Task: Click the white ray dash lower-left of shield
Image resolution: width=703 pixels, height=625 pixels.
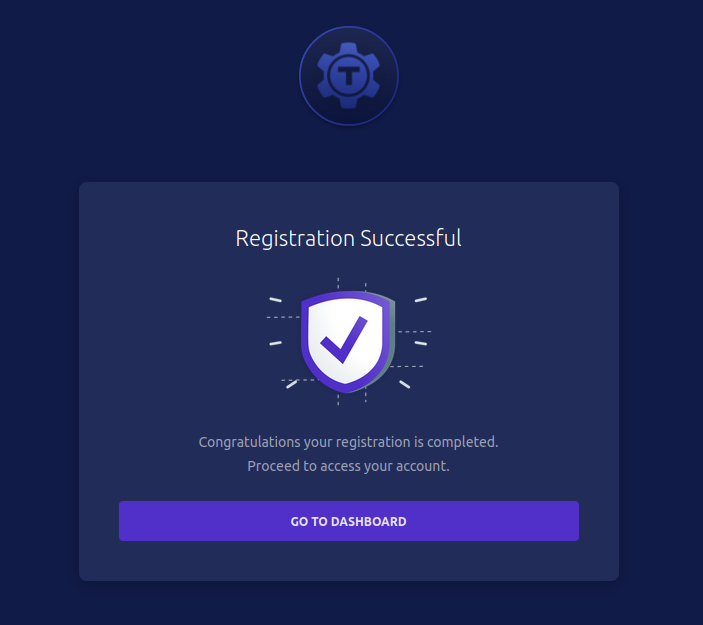Action: coord(292,384)
